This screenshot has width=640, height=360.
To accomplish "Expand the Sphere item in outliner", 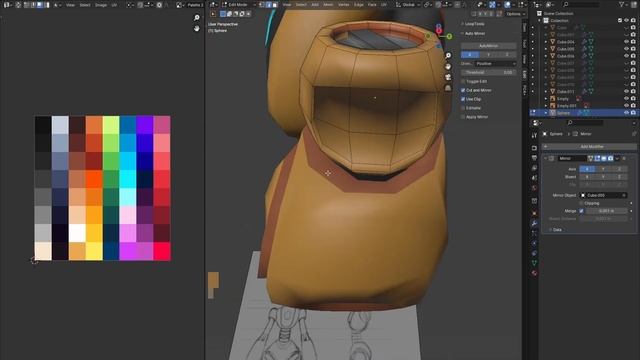I will 546,113.
